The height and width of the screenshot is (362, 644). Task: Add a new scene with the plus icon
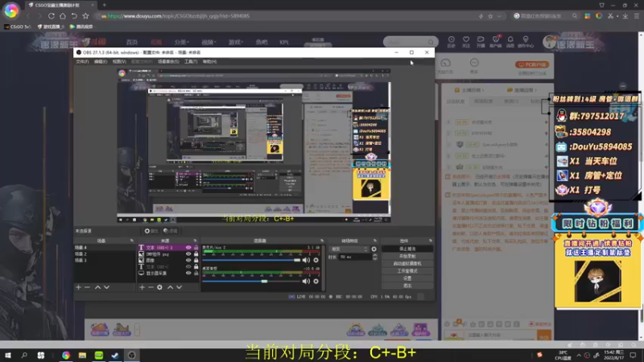[x=78, y=287]
